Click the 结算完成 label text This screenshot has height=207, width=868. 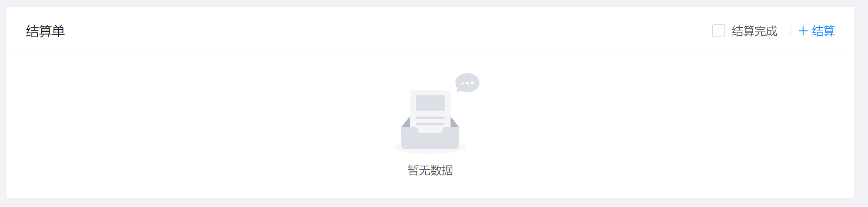click(754, 31)
